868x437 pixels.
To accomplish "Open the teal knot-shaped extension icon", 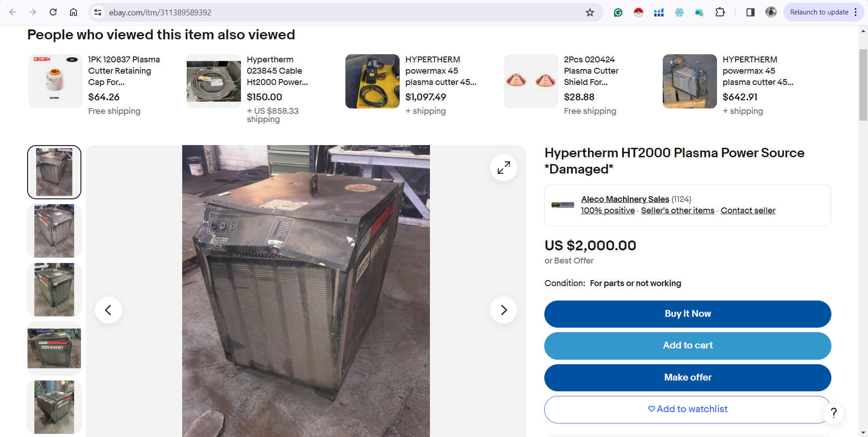I will click(x=679, y=12).
